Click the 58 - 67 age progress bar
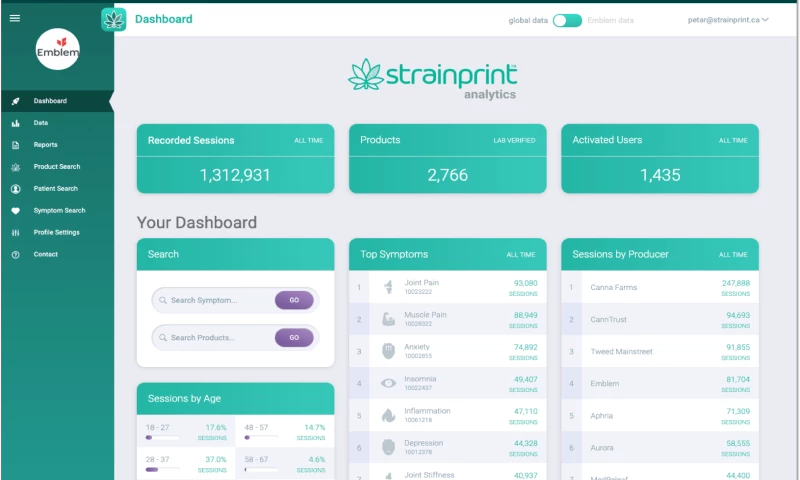Image resolution: width=800 pixels, height=480 pixels. (x=261, y=470)
